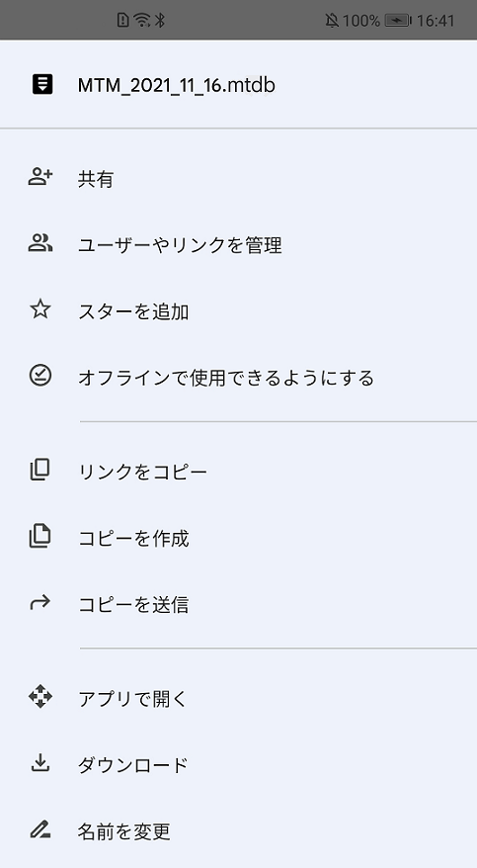Tap the add-person share icon
Screen dimensions: 477x868
coord(40,178)
